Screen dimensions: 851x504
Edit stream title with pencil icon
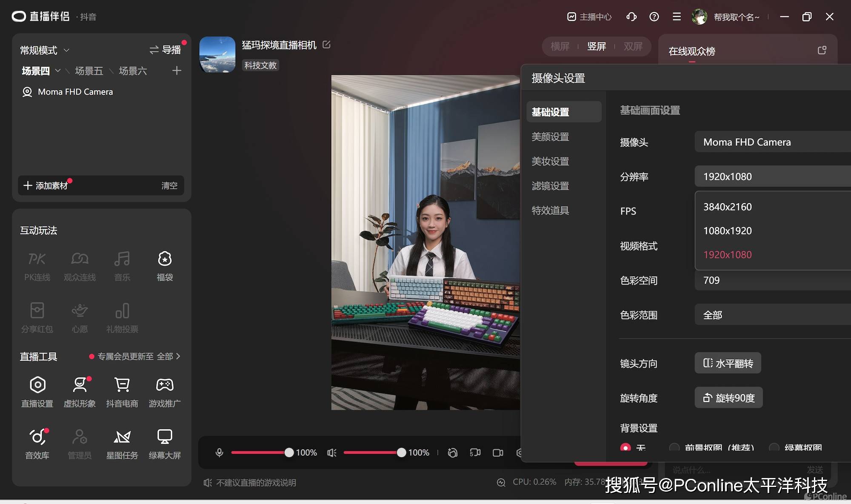[x=326, y=45]
